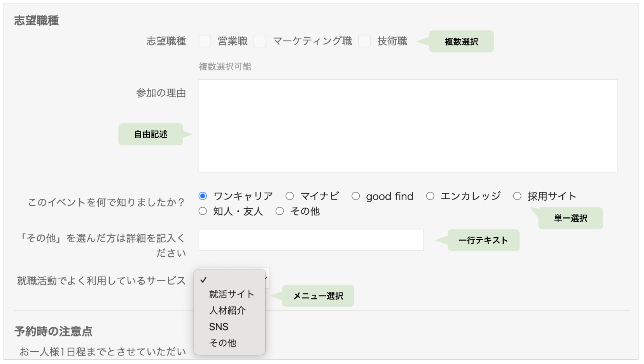The width and height of the screenshot is (644, 364).
Task: Select the その他 radio button
Action: click(x=280, y=211)
